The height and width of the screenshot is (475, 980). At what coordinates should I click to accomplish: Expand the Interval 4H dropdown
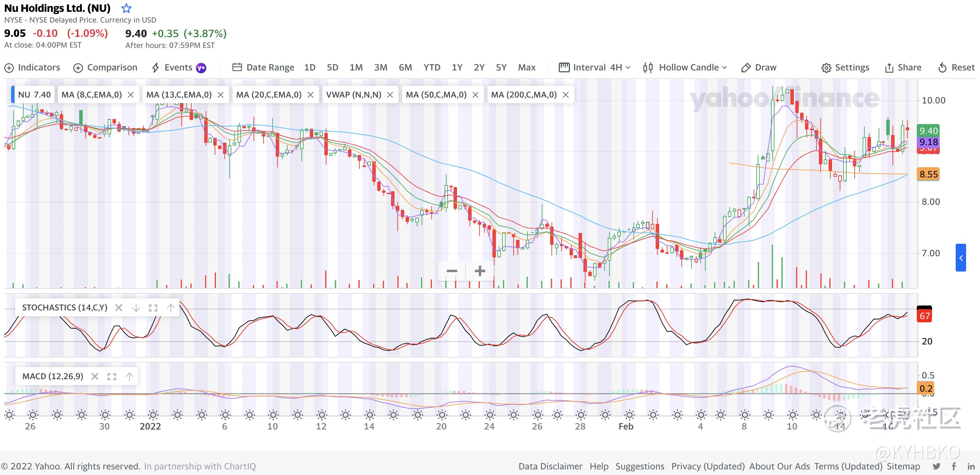click(595, 67)
